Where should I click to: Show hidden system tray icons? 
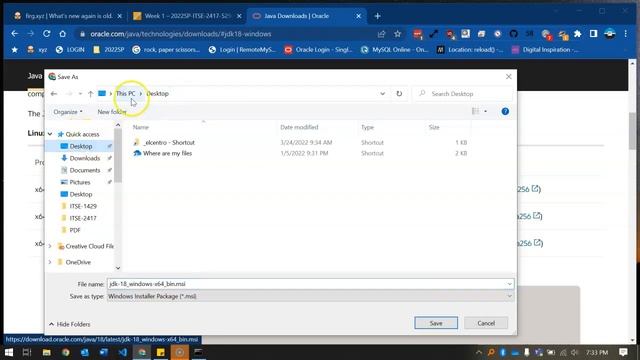point(479,352)
